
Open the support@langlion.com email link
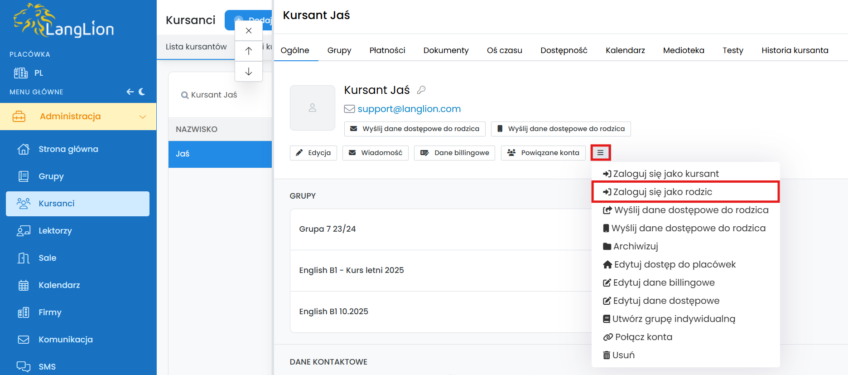pyautogui.click(x=409, y=109)
